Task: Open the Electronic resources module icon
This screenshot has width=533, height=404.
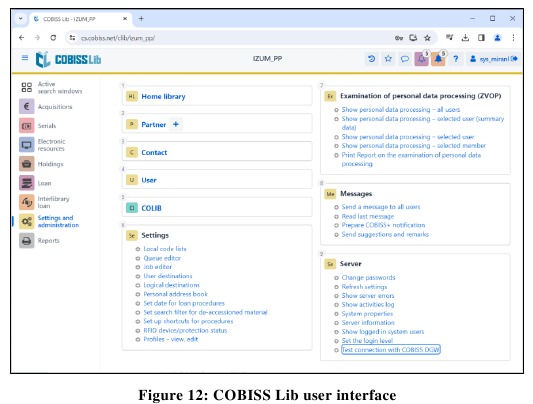Action: click(x=27, y=145)
